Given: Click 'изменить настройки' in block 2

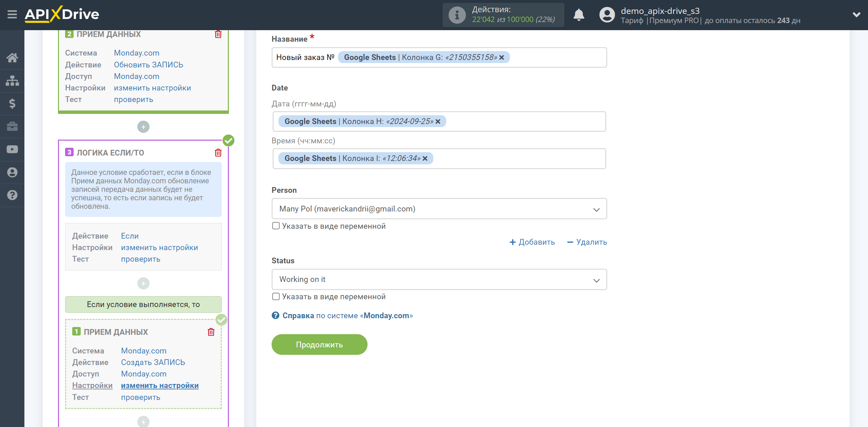Looking at the screenshot, I should coord(152,88).
